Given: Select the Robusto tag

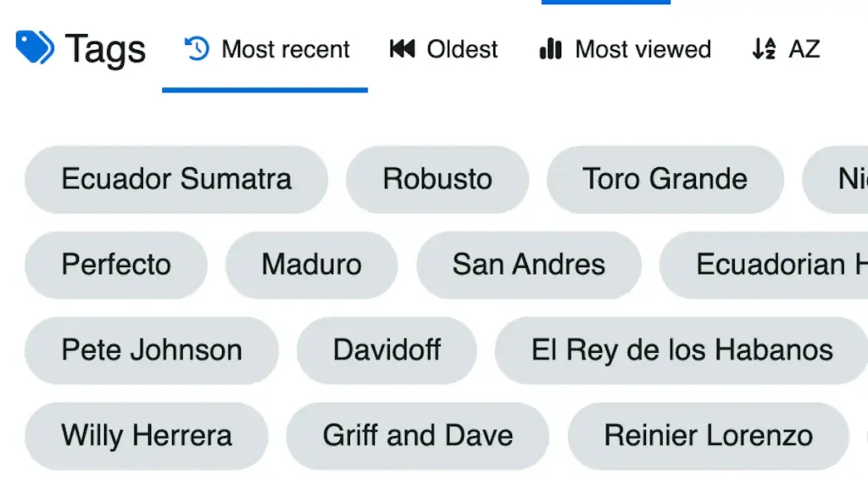Looking at the screenshot, I should pos(437,179).
